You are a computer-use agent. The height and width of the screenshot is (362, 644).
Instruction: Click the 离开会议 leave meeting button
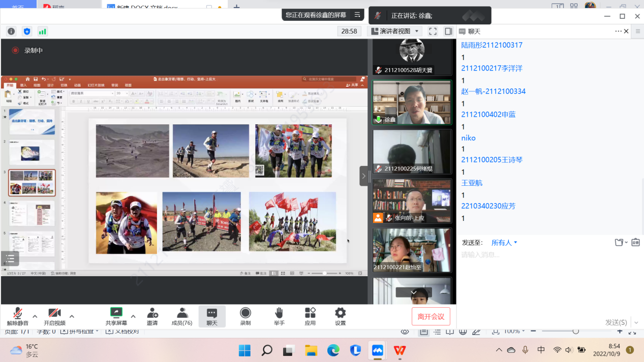pyautogui.click(x=431, y=317)
